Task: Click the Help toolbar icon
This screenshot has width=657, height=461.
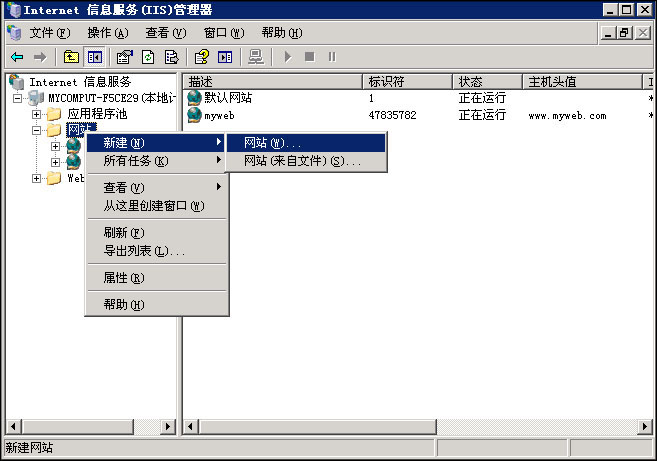Action: [202, 57]
